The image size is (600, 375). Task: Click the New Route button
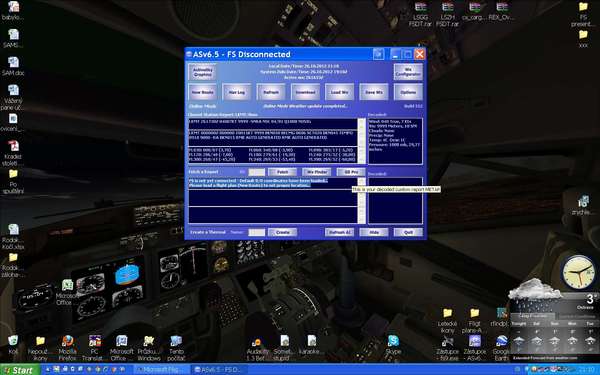pyautogui.click(x=202, y=92)
